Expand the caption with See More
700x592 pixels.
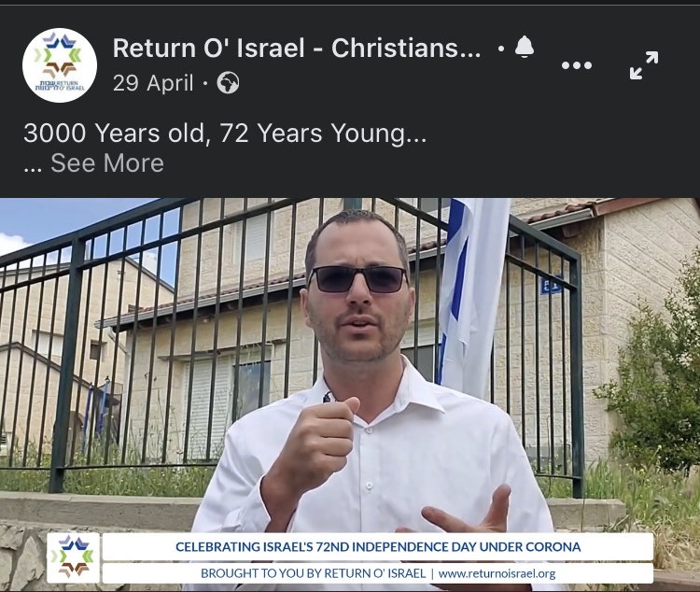(107, 162)
